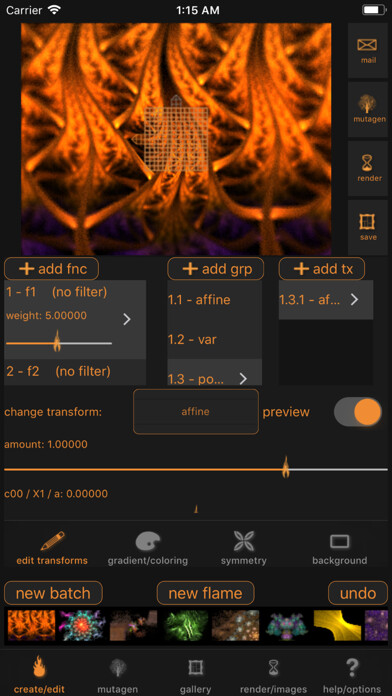Tap the amount: 1.00000 label
This screenshot has width=392, height=696.
[46, 444]
